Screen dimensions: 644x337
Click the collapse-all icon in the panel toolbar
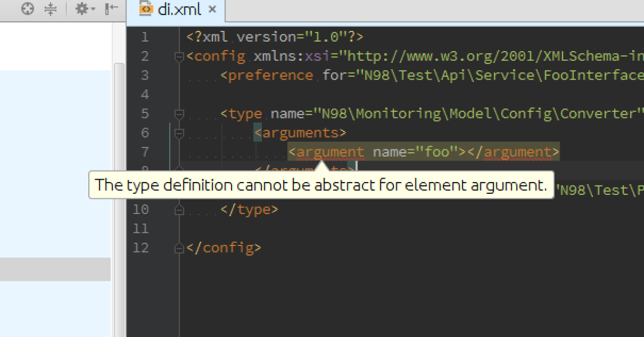tap(51, 9)
